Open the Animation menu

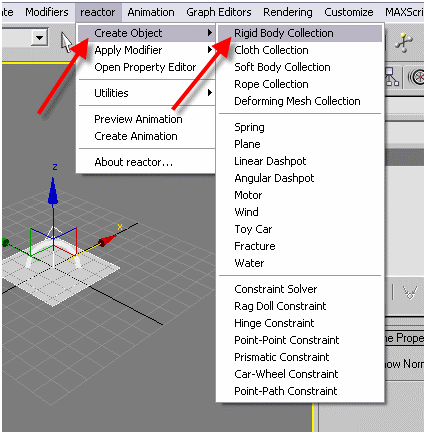[151, 12]
